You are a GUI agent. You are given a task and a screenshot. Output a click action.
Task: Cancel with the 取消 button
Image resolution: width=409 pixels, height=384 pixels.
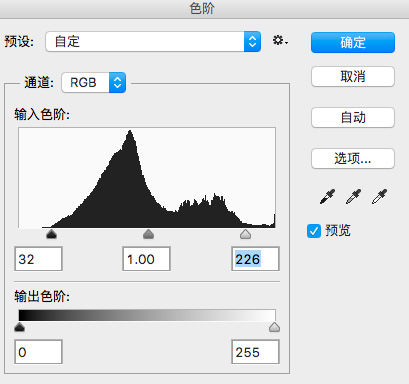(x=353, y=77)
